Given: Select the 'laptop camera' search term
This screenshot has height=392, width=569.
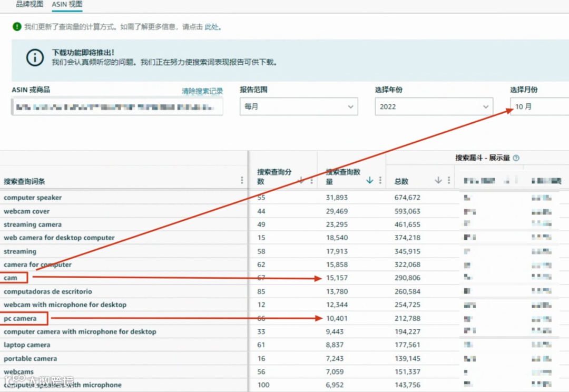Looking at the screenshot, I should tap(27, 345).
